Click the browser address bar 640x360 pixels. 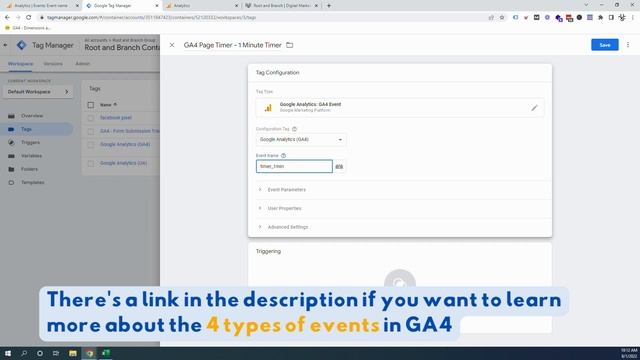(261, 18)
